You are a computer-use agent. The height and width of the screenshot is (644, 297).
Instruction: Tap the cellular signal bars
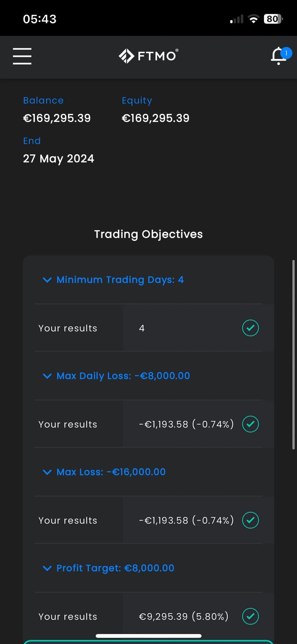point(237,19)
